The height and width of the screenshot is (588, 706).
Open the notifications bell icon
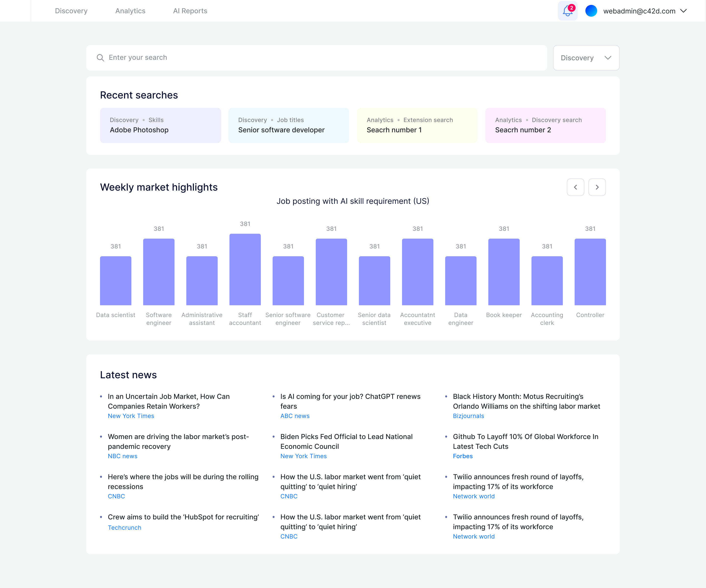tap(567, 11)
